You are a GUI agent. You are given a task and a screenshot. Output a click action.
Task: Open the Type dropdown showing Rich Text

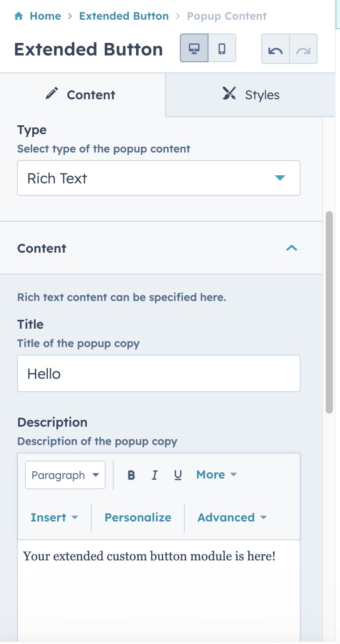(159, 178)
